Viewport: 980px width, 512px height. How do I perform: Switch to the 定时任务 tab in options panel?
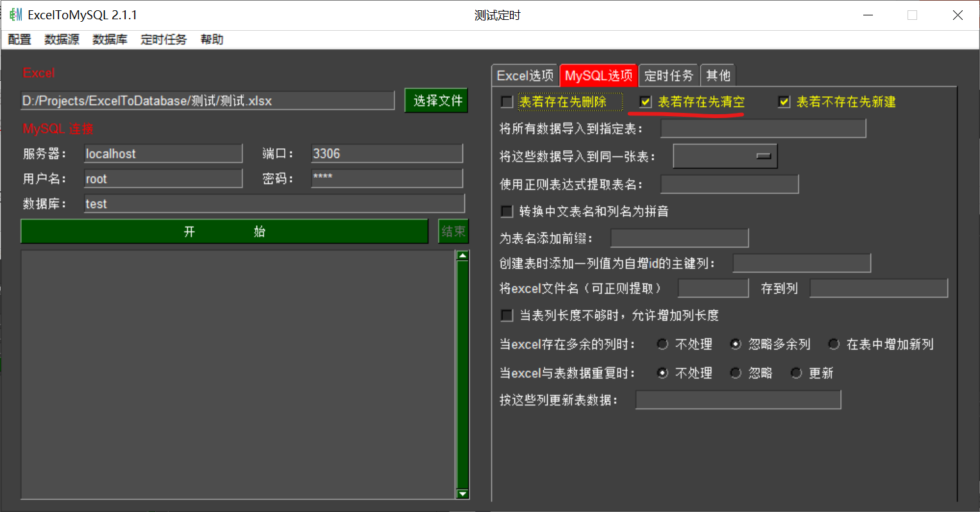[669, 76]
